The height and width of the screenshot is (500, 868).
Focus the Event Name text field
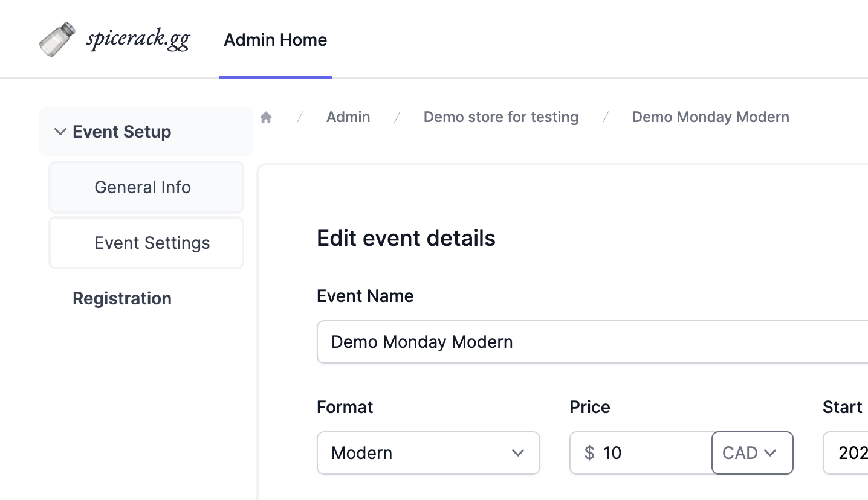coord(592,342)
